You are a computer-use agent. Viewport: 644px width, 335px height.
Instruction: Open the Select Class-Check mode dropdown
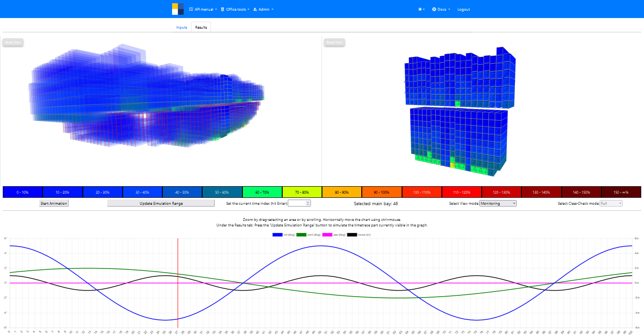coord(611,203)
